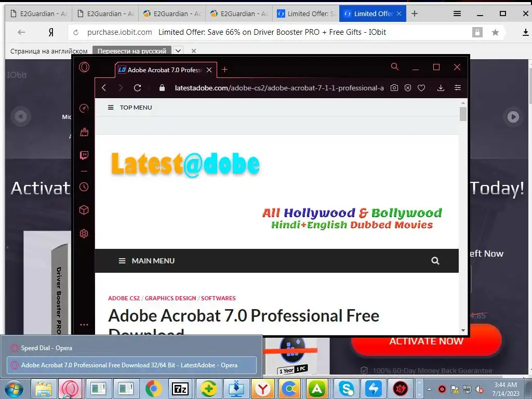Switch to first E2Guardian tab in Yandex browser
The width and height of the screenshot is (532, 399).
click(x=38, y=14)
